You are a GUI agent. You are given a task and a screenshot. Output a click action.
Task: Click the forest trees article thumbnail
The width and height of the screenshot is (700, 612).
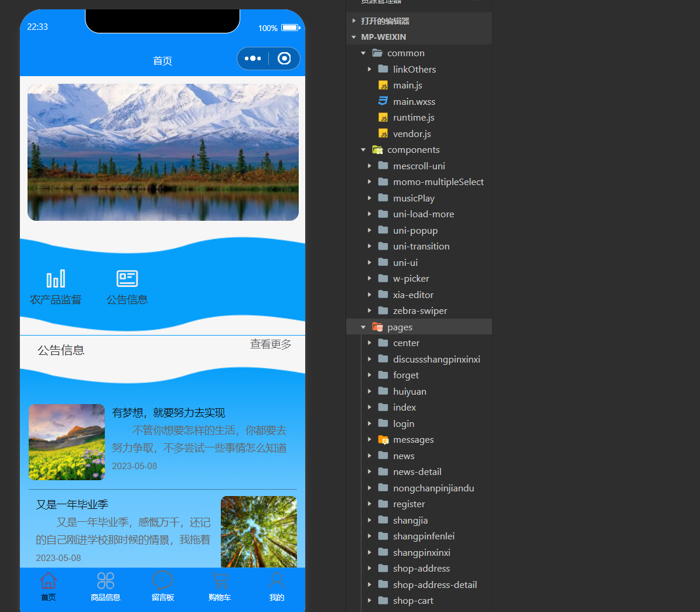point(258,532)
